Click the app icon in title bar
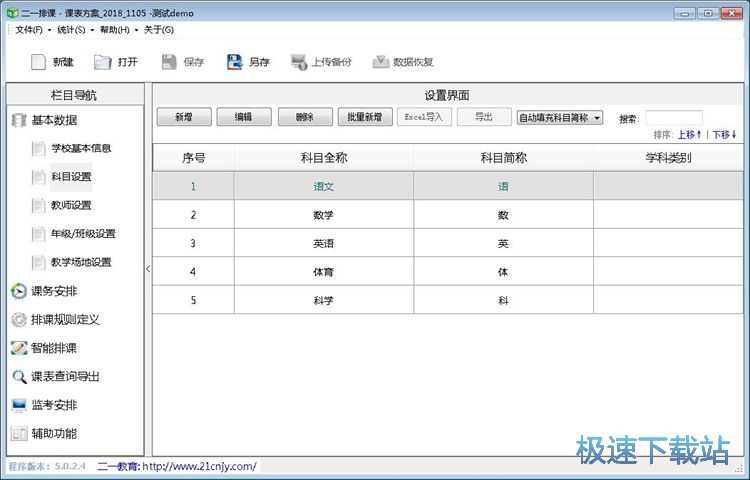 point(12,13)
